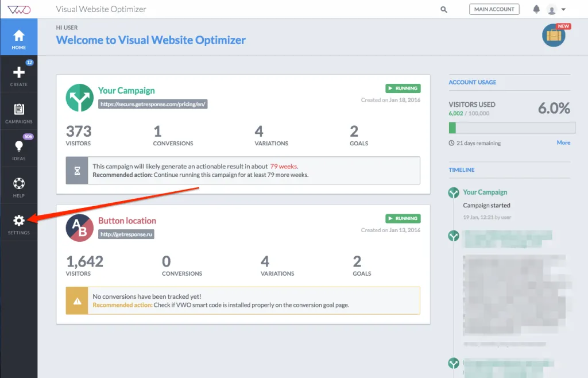Click the MAIN ACCOUNT button
Image resolution: width=588 pixels, height=378 pixels.
click(x=494, y=9)
